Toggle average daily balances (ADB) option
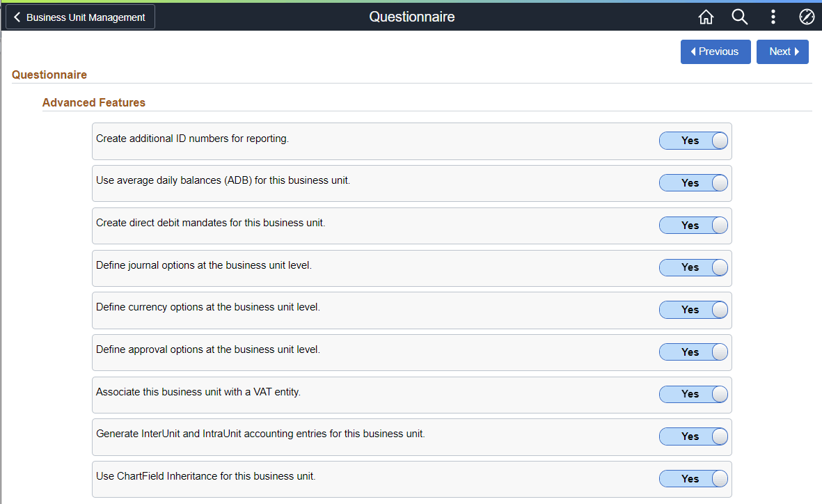Image resolution: width=822 pixels, height=504 pixels. (x=693, y=182)
